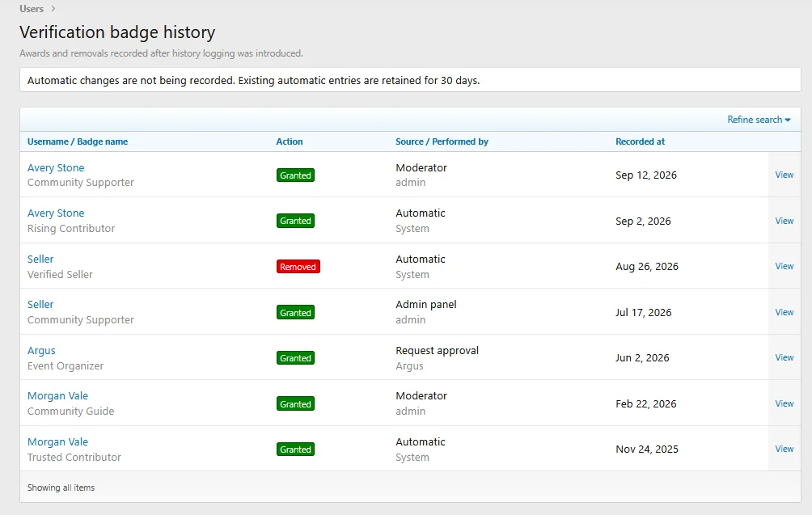
Task: View the Sep 2, 2026 entry
Action: click(784, 221)
